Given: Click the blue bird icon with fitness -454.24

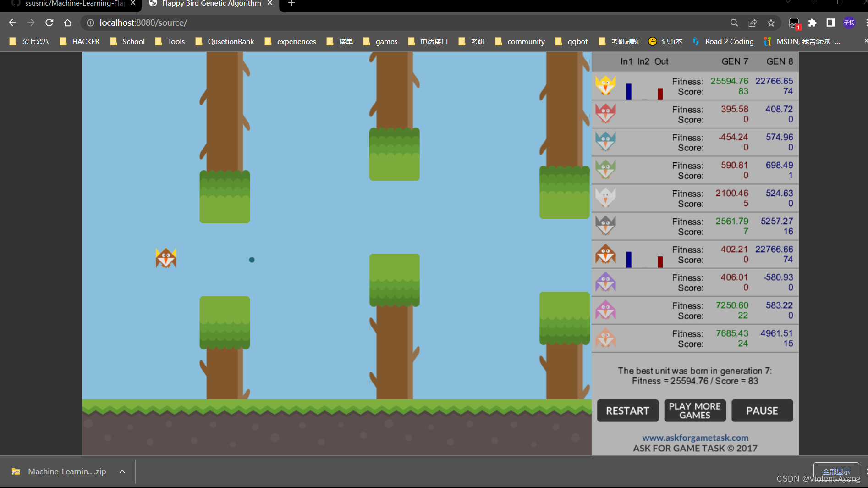Looking at the screenshot, I should (x=605, y=141).
